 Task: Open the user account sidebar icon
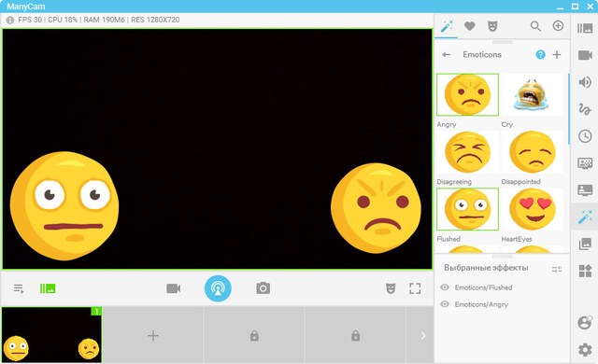tap(585, 323)
